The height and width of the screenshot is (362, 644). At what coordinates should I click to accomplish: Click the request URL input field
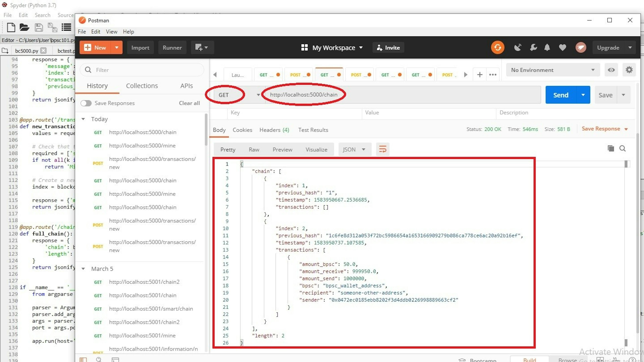point(403,95)
